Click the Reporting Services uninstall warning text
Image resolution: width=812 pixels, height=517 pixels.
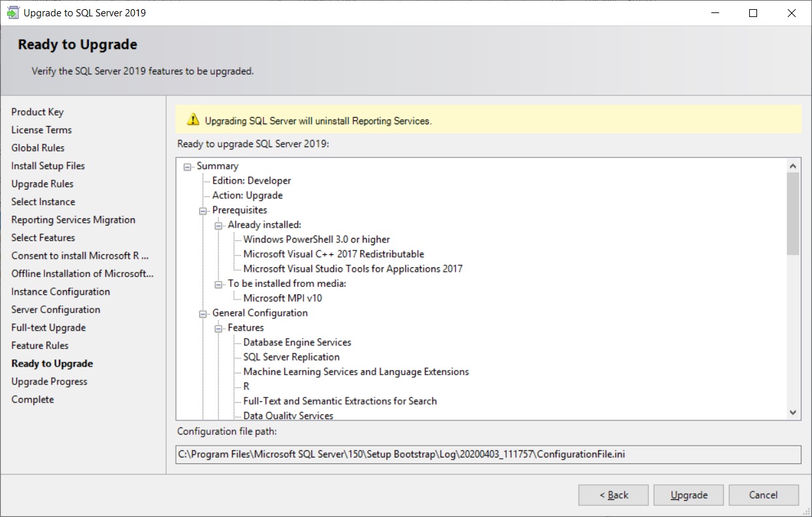[318, 121]
